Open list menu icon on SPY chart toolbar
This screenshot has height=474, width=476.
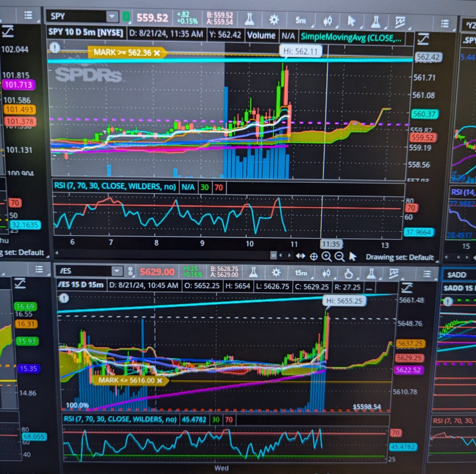point(445,23)
